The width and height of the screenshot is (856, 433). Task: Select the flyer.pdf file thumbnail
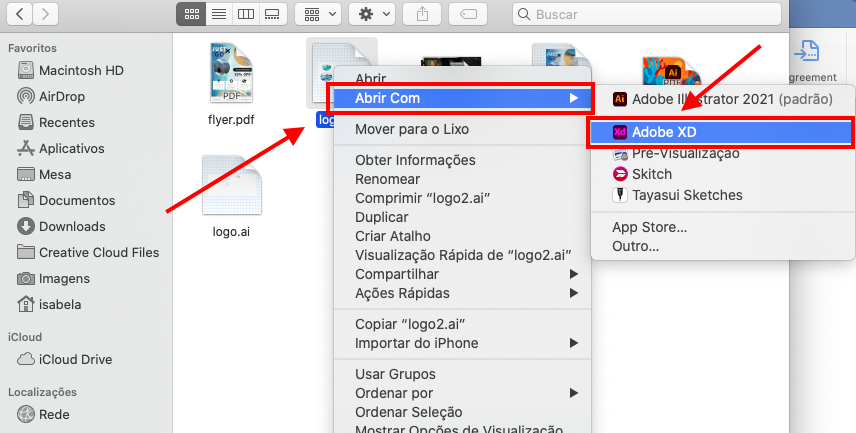point(231,73)
